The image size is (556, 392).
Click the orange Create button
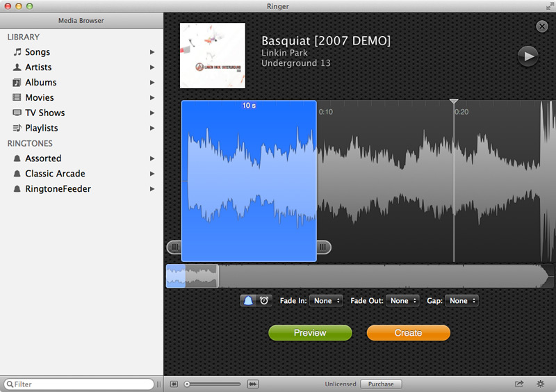pyautogui.click(x=408, y=333)
